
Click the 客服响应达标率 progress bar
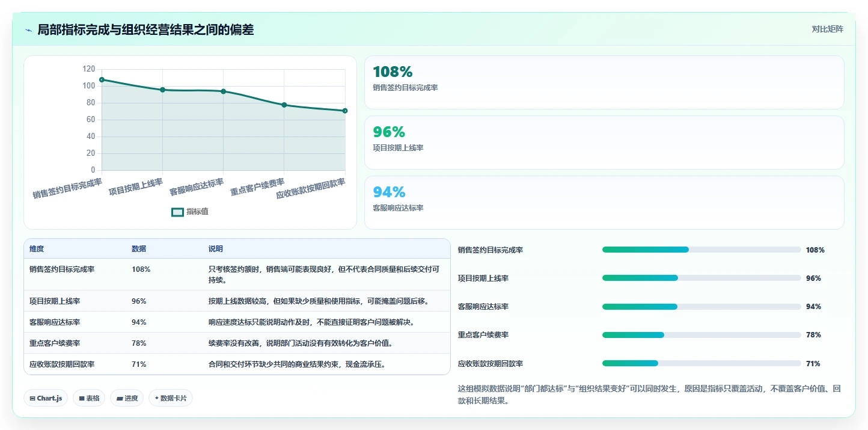tap(701, 307)
